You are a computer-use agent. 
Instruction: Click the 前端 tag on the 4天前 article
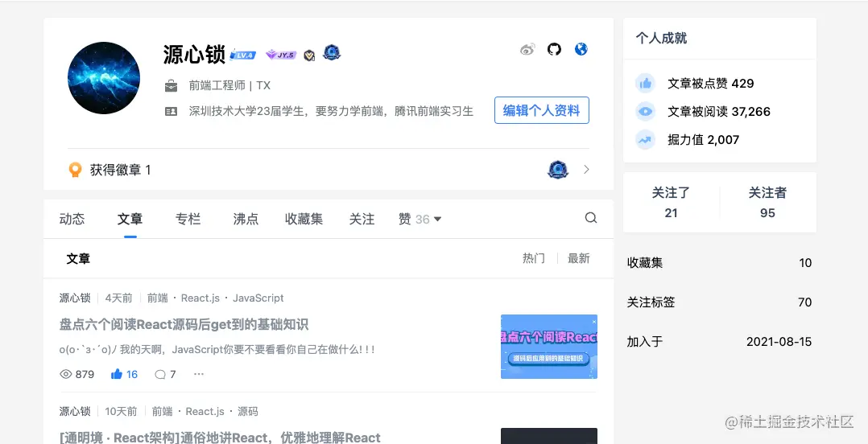(157, 298)
